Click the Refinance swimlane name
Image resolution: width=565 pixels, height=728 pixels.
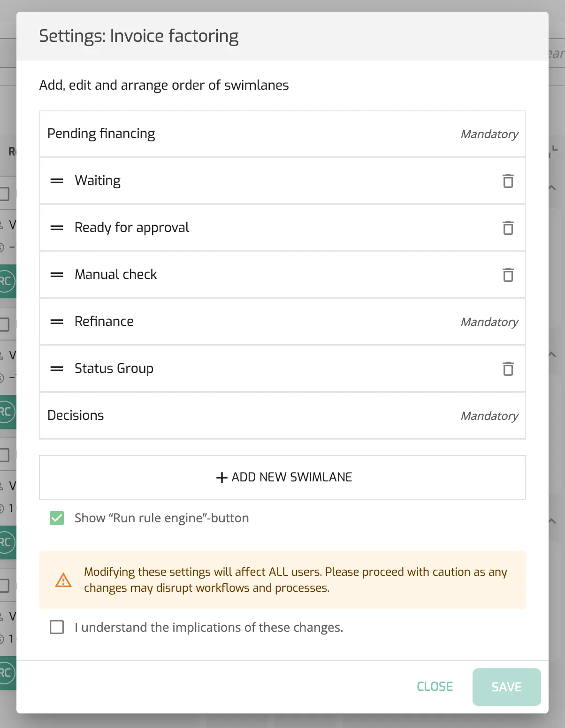point(104,321)
